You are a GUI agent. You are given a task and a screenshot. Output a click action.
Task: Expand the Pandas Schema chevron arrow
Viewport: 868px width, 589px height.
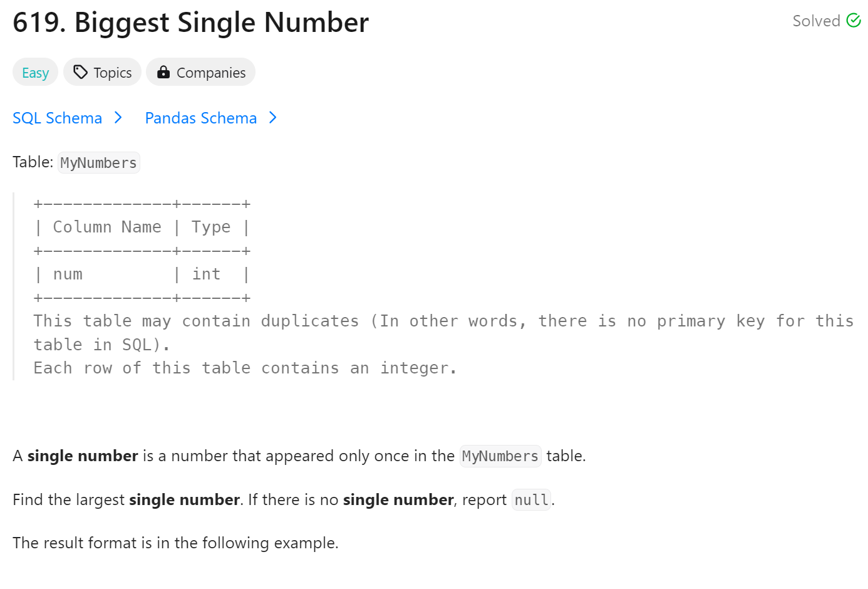(273, 118)
